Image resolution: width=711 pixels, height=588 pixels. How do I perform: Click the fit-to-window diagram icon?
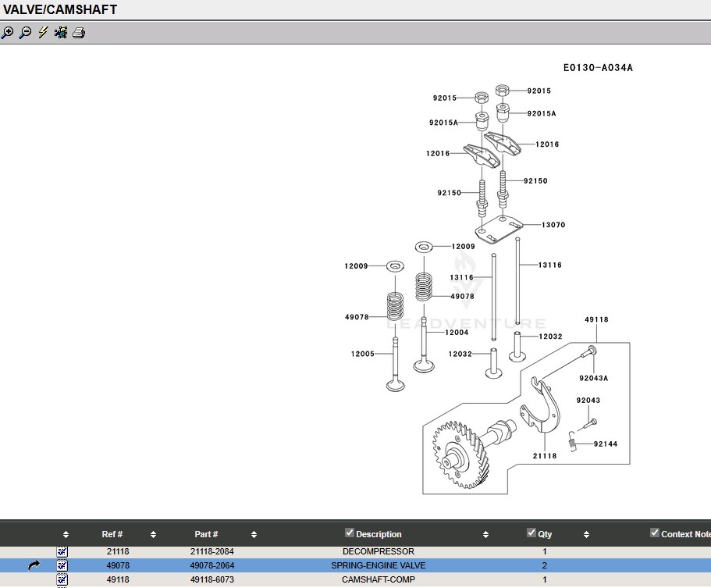[61, 33]
